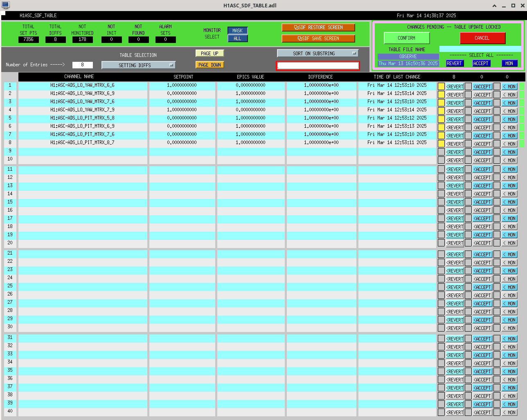Screen dimensions: 527x420
Task: Click the gray MON indicator box on row 3
Action: coord(497,103)
